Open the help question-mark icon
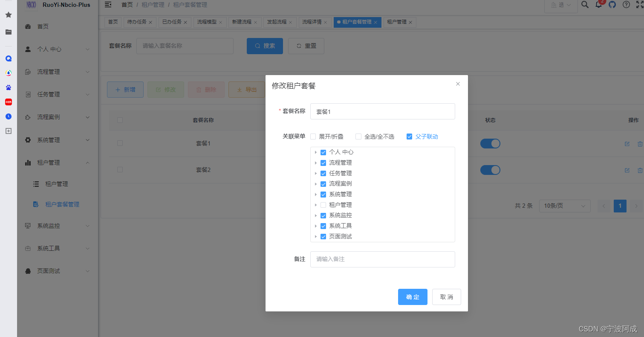The height and width of the screenshot is (337, 644). point(625,5)
